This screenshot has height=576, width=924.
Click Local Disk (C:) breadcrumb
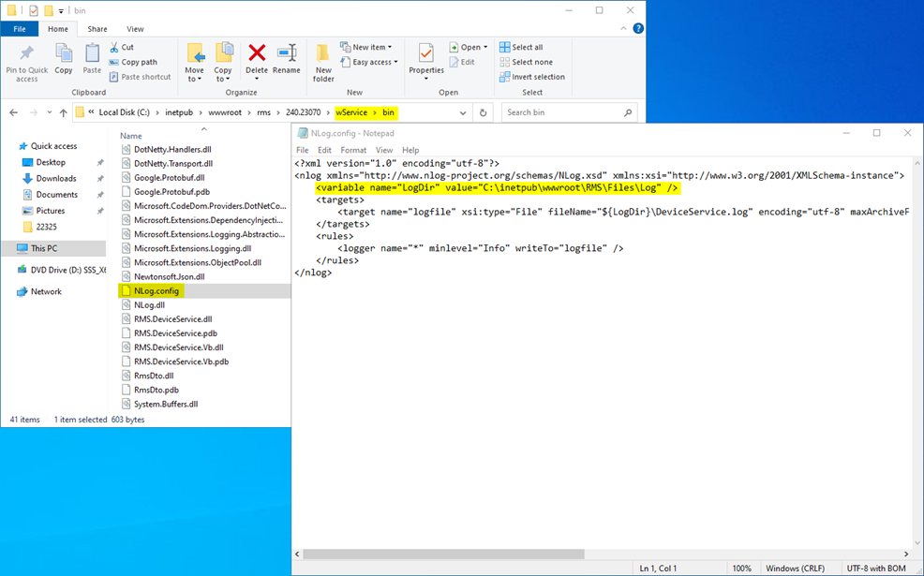pos(124,112)
